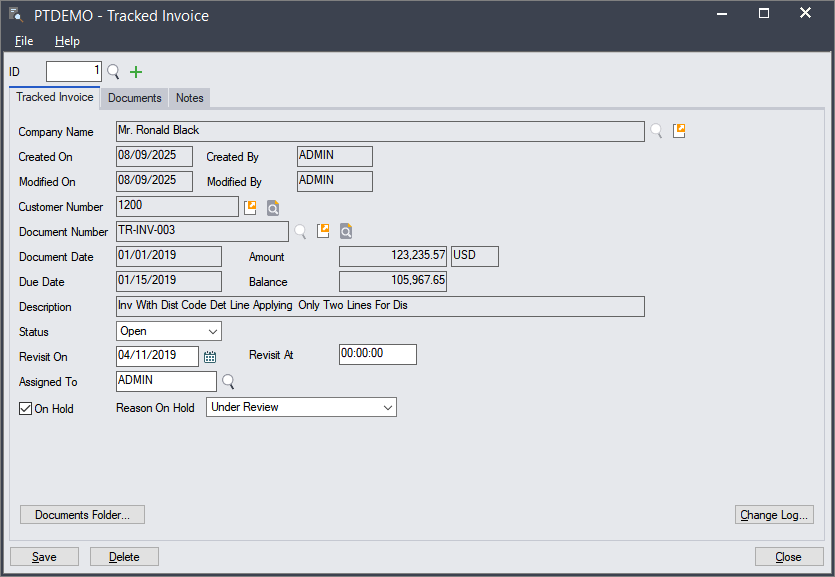This screenshot has width=835, height=577.
Task: Expand the Status dropdown
Action: [213, 331]
